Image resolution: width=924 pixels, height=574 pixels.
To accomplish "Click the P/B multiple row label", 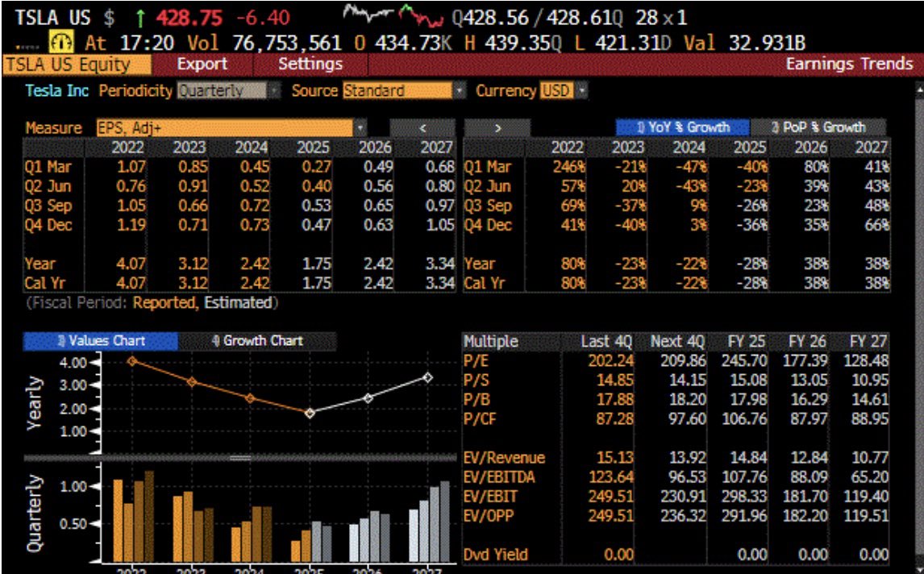I will point(477,400).
